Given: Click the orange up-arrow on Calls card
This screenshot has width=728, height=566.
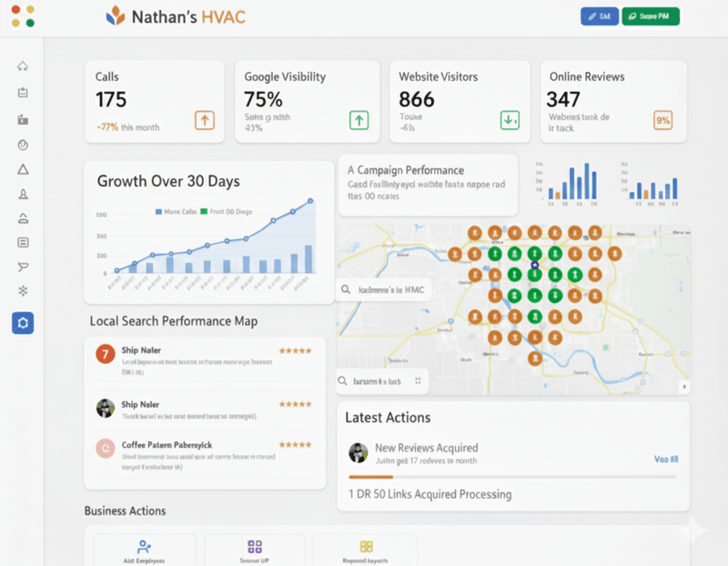Looking at the screenshot, I should pos(205,119).
